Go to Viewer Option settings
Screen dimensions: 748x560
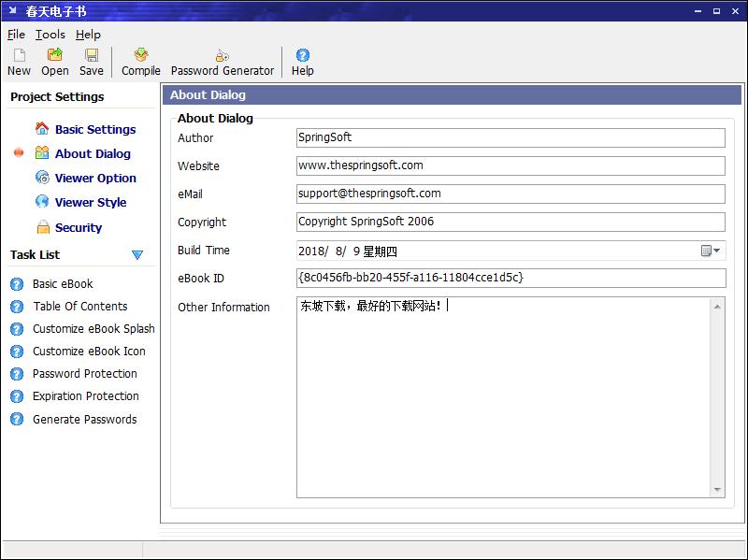click(x=94, y=178)
